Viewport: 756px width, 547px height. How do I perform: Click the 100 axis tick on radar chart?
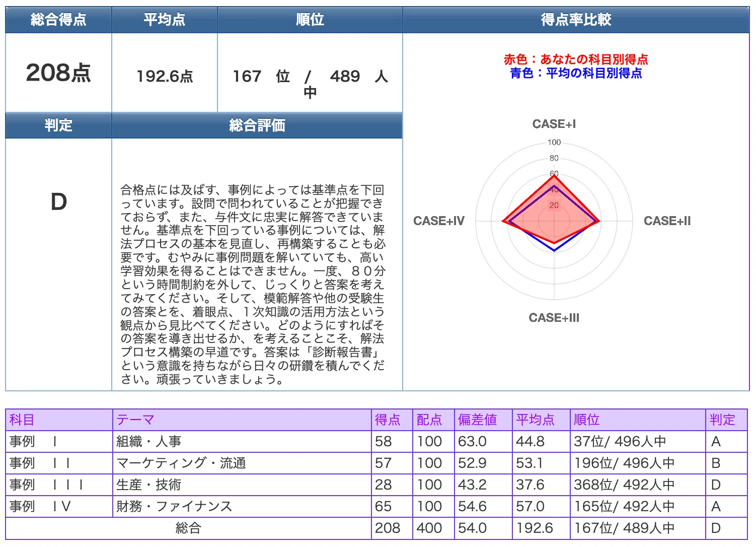554,143
